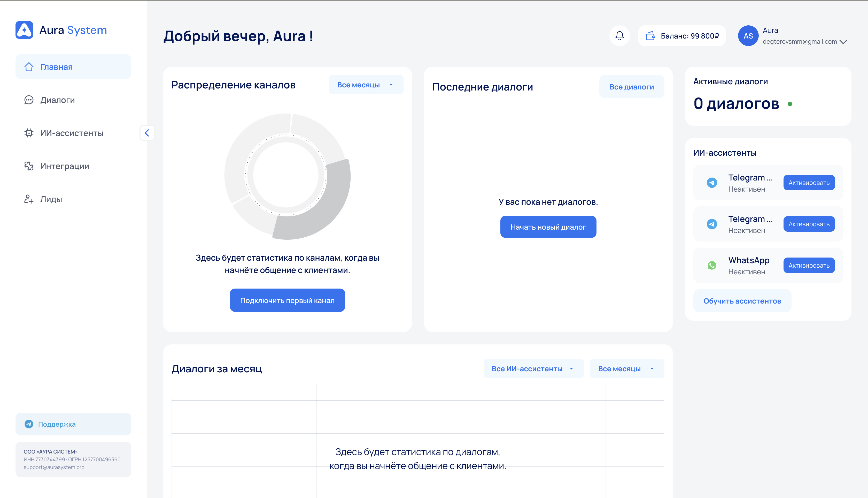The height and width of the screenshot is (498, 868).
Task: Open the Интеграции menu item
Action: tap(64, 166)
